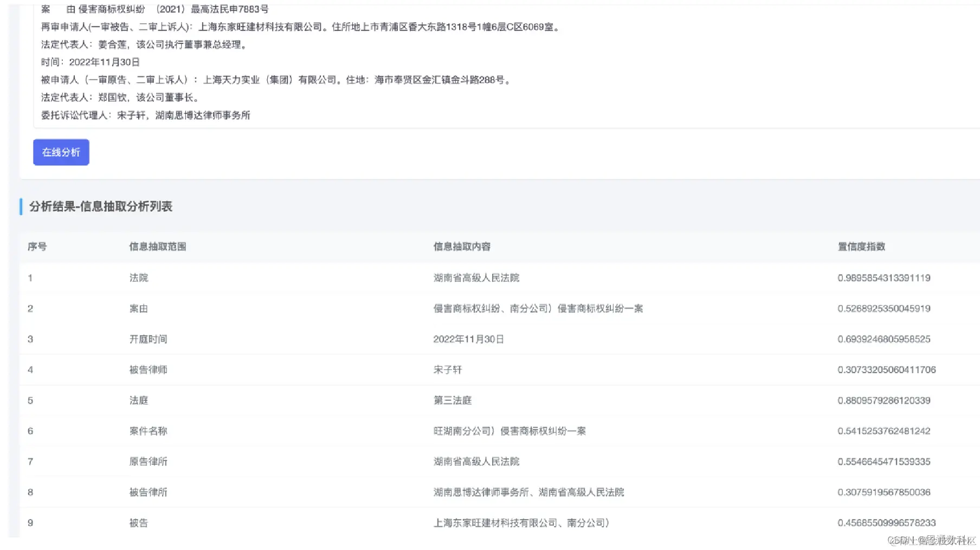
Task: Click 上海东家旺建材科技有限公司、南分公司 content
Action: tap(521, 523)
